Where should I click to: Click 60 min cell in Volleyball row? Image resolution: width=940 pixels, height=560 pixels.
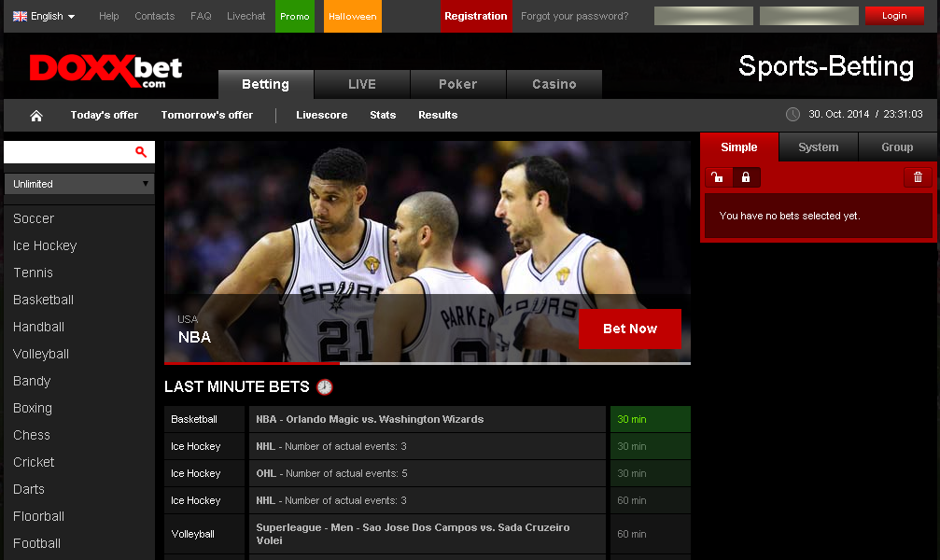(651, 534)
